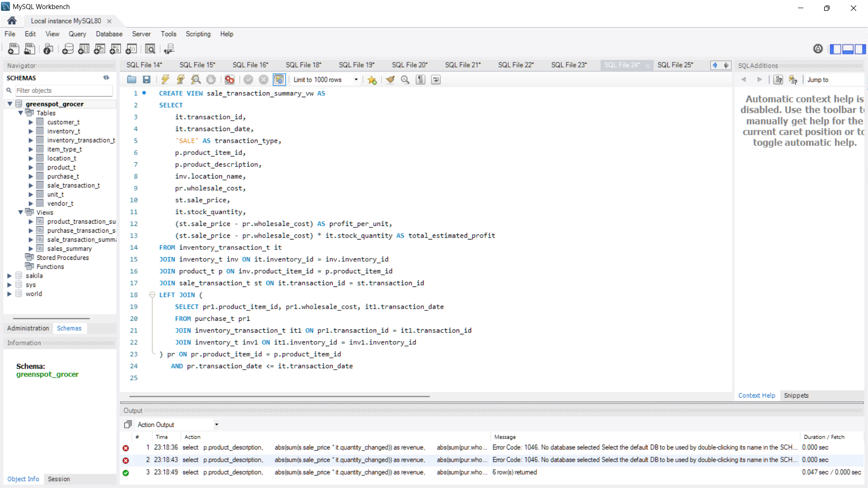The image size is (868, 488).
Task: Refresh the schemas list
Action: point(106,78)
